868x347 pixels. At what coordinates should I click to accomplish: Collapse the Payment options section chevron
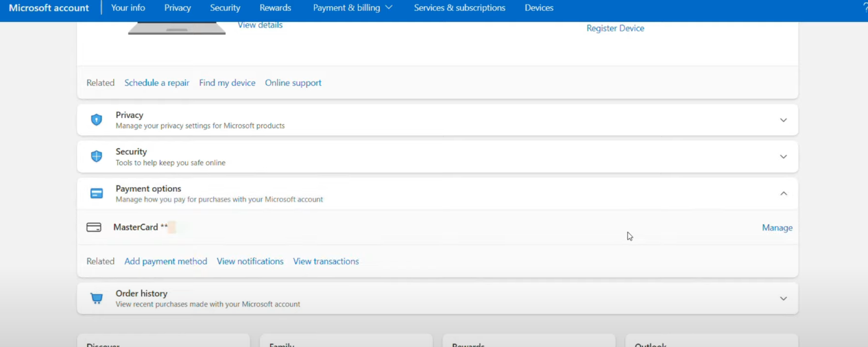pyautogui.click(x=784, y=193)
